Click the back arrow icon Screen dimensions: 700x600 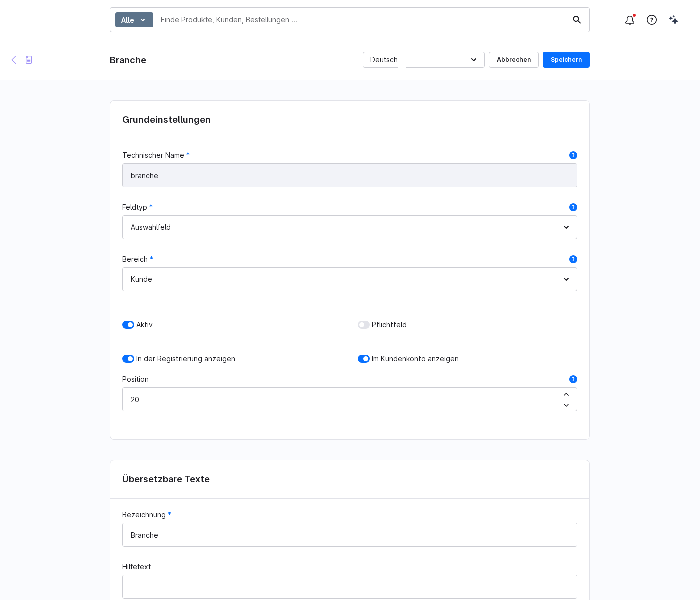(14, 60)
